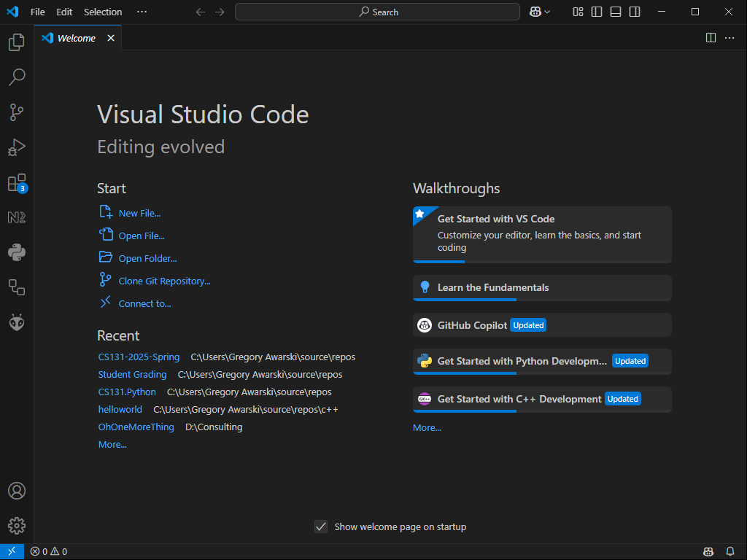The width and height of the screenshot is (747, 560).
Task: Minimize the VS Code window
Action: tap(661, 12)
